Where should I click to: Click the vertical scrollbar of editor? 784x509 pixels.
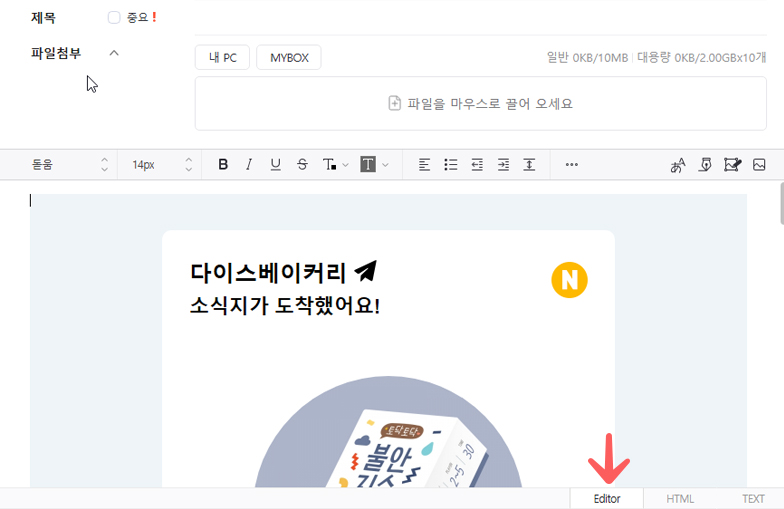[782, 204]
